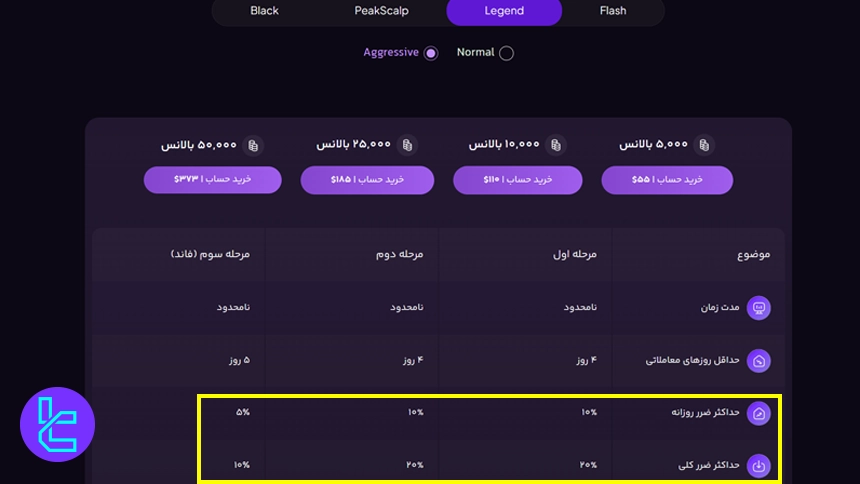
Task: Buy the $55 account
Action: point(667,180)
